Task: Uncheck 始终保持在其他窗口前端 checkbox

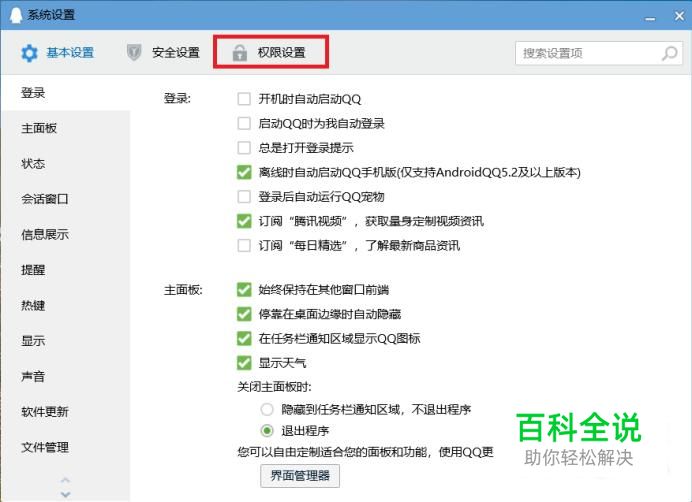Action: 244,290
